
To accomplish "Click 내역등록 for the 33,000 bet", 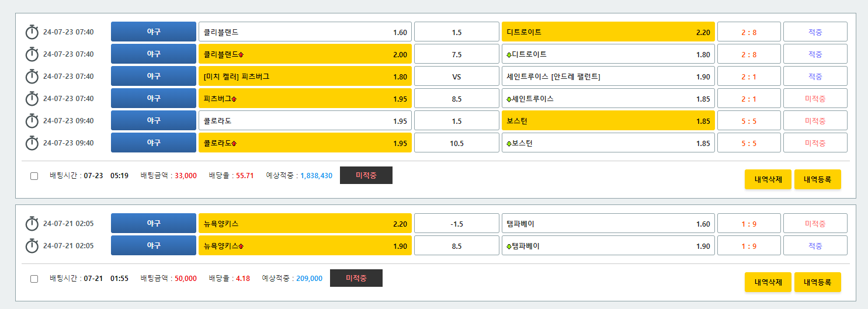I will 817,180.
